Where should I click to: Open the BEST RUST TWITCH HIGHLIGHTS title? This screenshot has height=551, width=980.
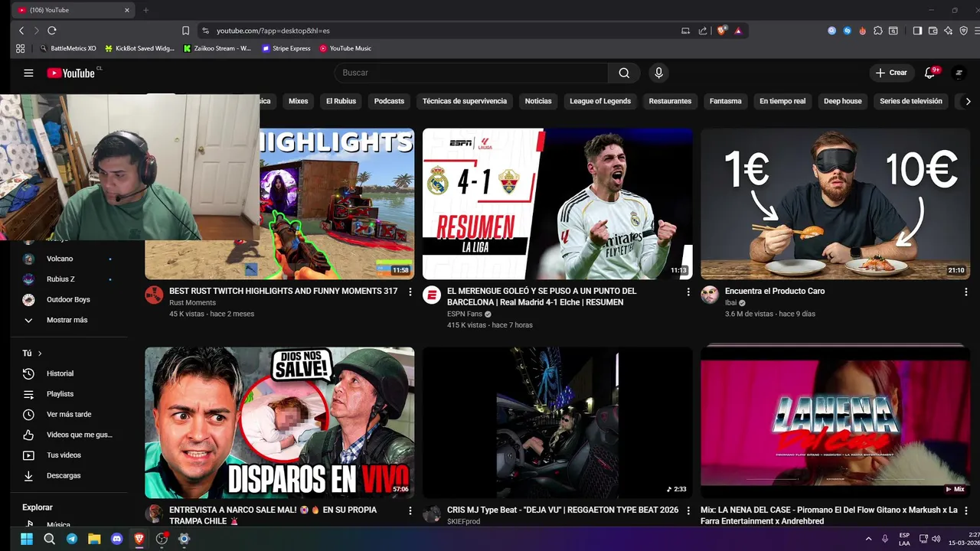[283, 291]
